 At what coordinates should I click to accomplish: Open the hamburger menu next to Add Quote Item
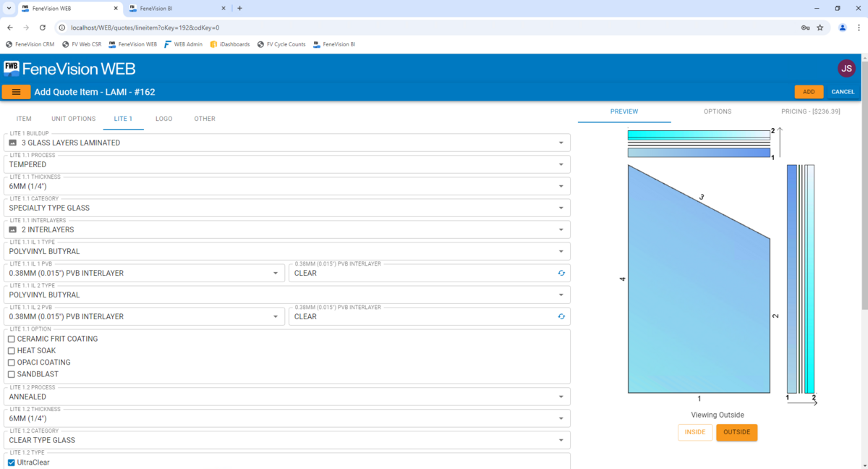point(17,92)
